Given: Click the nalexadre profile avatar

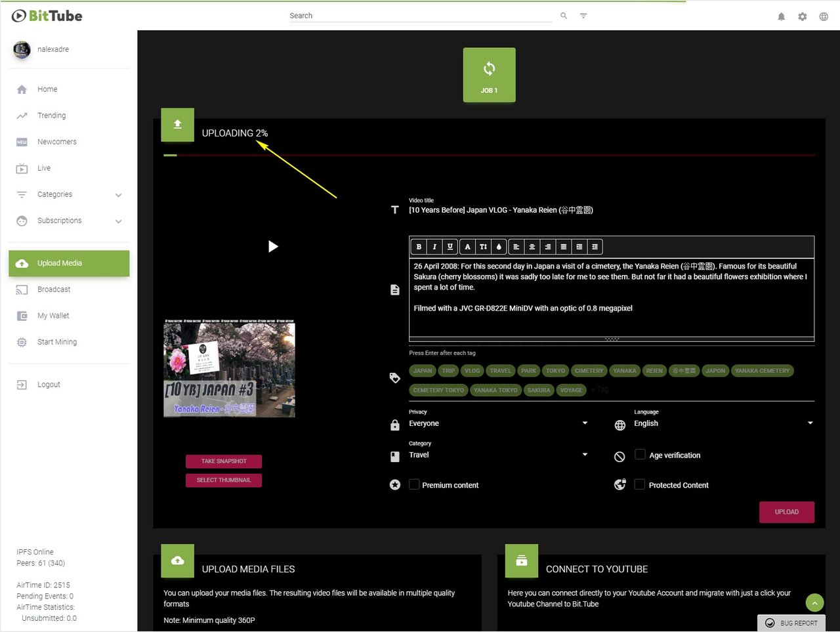Looking at the screenshot, I should click(x=22, y=49).
